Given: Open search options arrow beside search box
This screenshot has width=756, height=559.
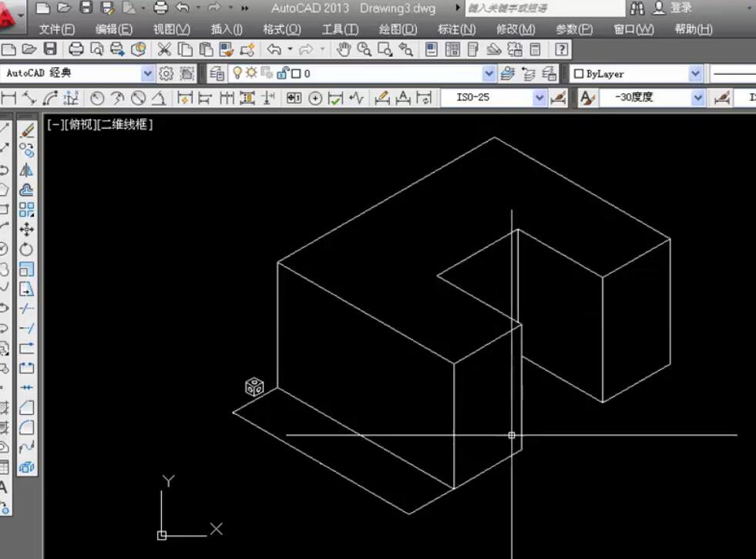Looking at the screenshot, I should click(x=458, y=8).
